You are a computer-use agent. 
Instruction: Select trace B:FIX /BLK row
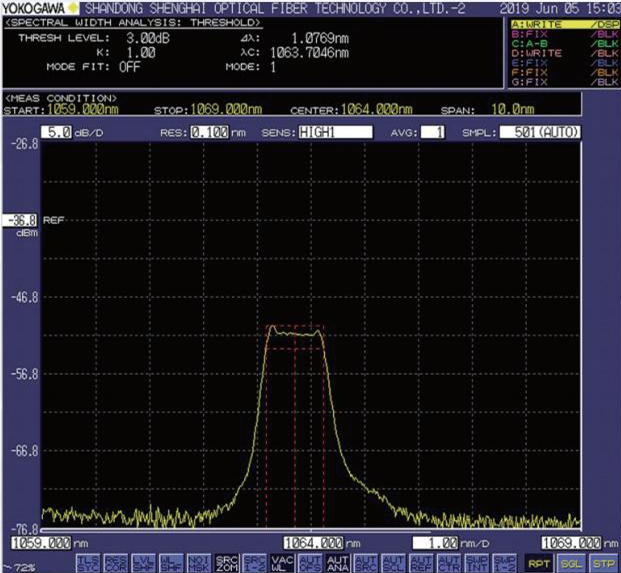pyautogui.click(x=565, y=34)
